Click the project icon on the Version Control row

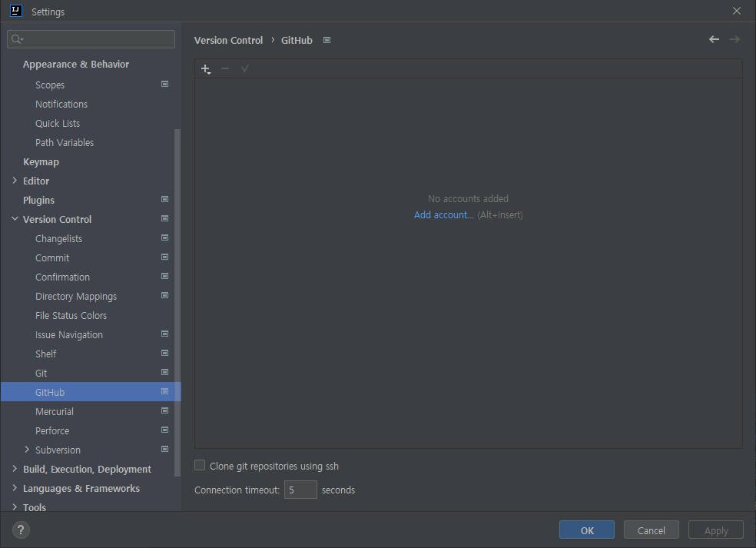tap(165, 218)
